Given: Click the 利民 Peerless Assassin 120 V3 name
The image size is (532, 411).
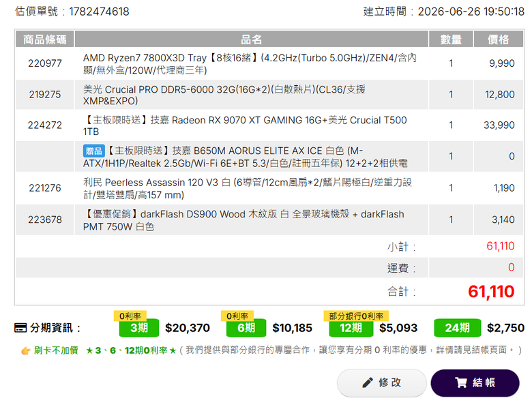Looking at the screenshot, I should pyautogui.click(x=248, y=188).
